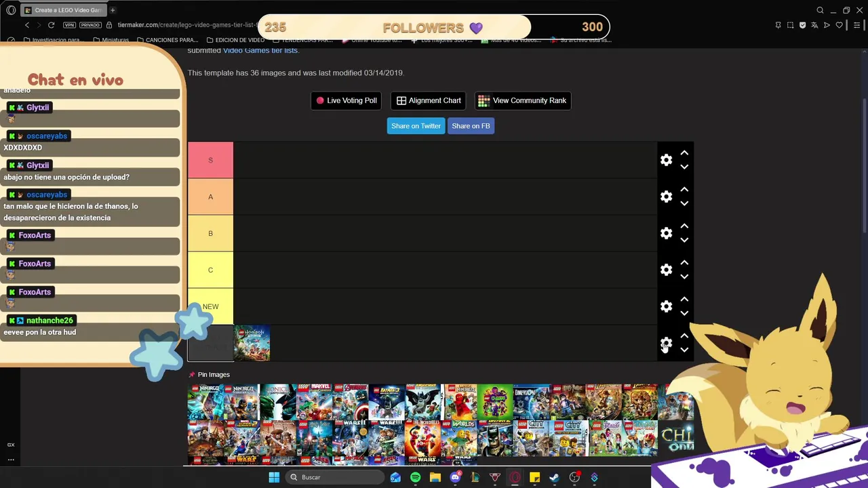This screenshot has width=868, height=488.
Task: Switch to Create a LEGO Video Game tab
Action: click(x=63, y=10)
